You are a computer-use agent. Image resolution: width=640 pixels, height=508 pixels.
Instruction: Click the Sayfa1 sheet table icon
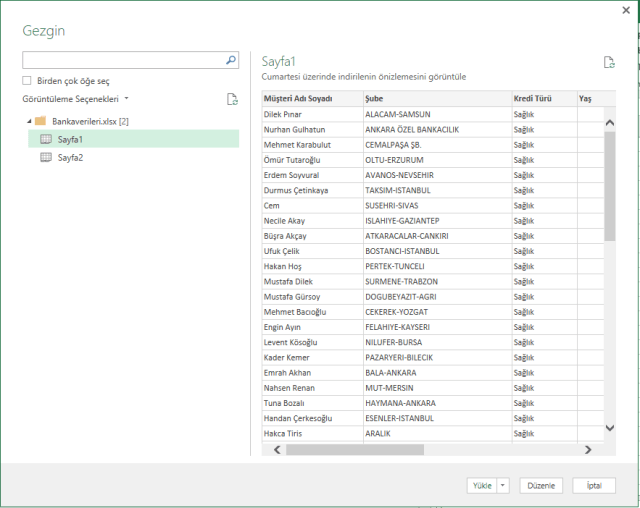(x=46, y=139)
